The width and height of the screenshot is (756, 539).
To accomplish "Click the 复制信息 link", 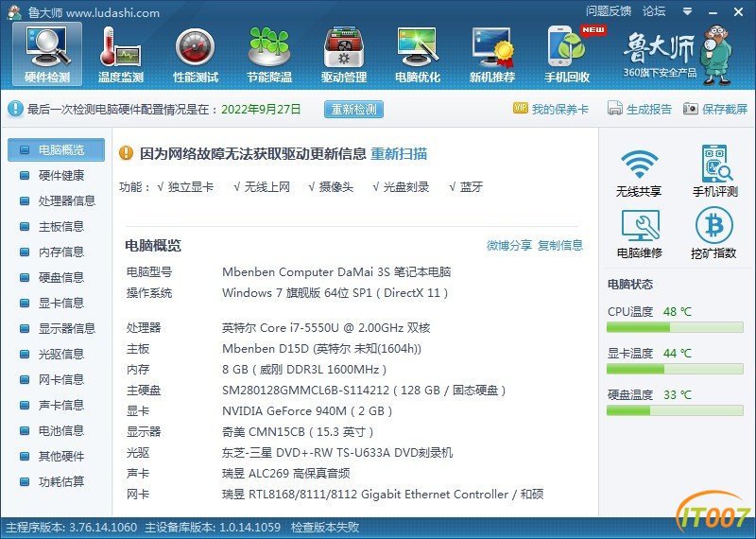I will point(560,246).
